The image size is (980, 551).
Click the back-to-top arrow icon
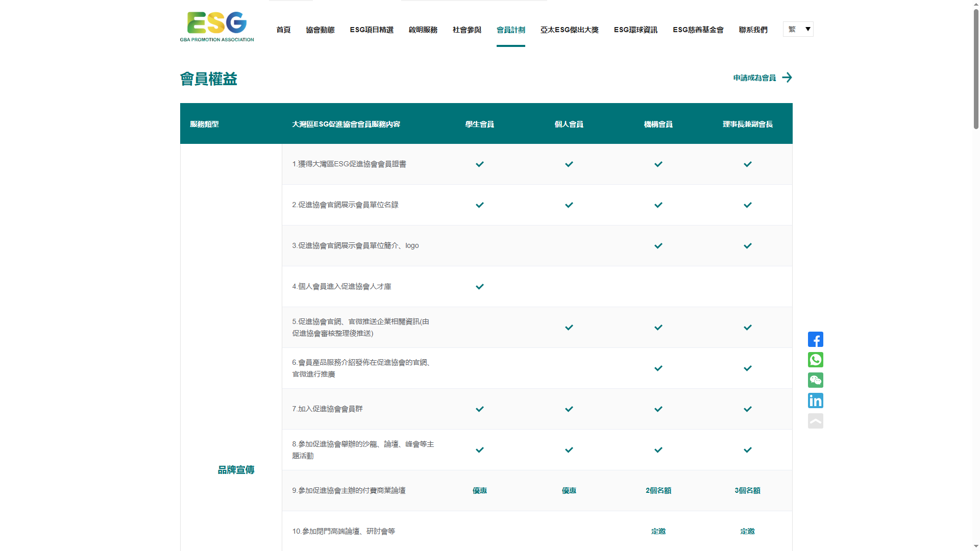[815, 421]
